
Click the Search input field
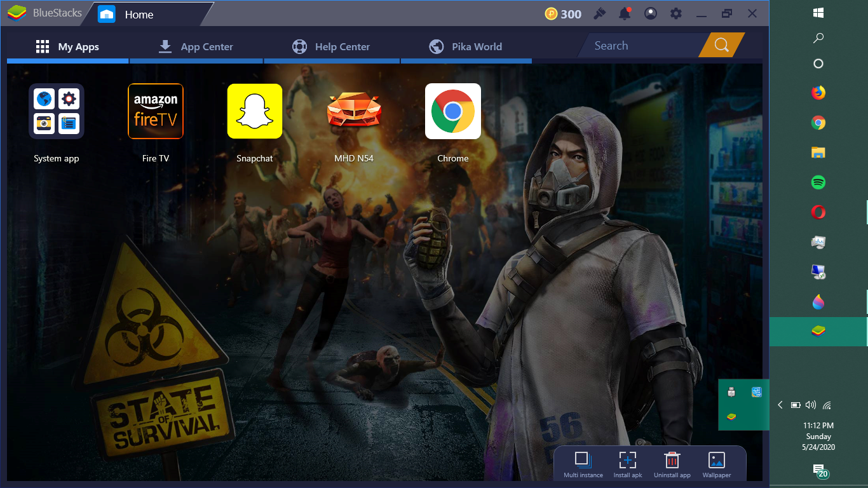tap(642, 45)
